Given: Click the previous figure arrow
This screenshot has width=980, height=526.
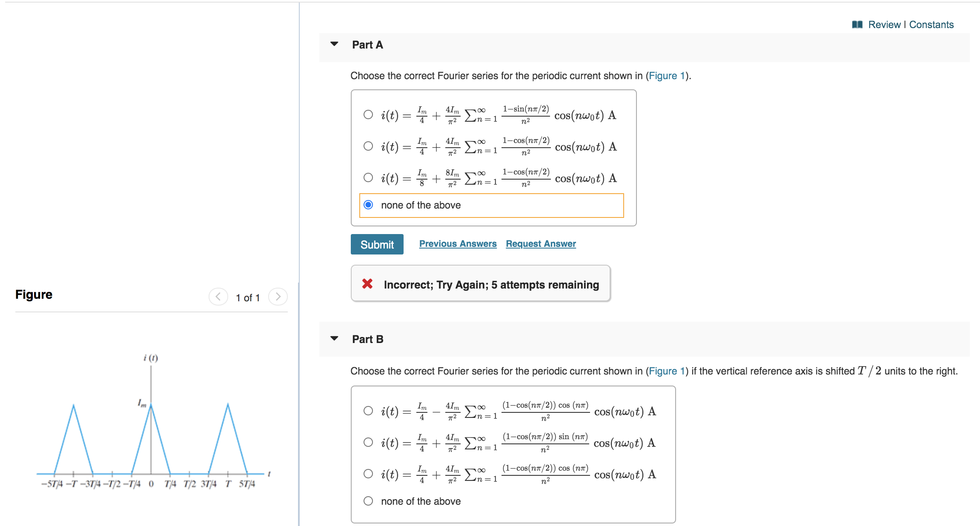Looking at the screenshot, I should (x=218, y=297).
